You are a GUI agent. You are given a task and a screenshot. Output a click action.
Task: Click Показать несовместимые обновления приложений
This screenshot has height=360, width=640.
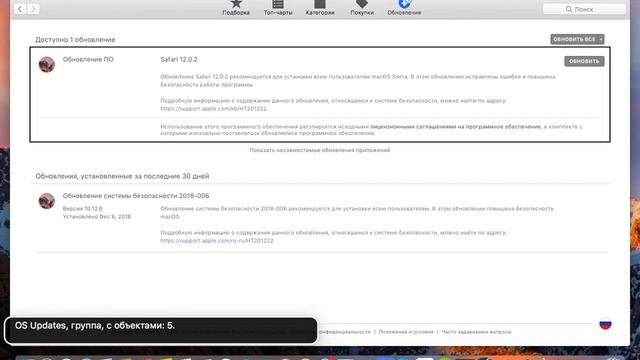[x=320, y=150]
